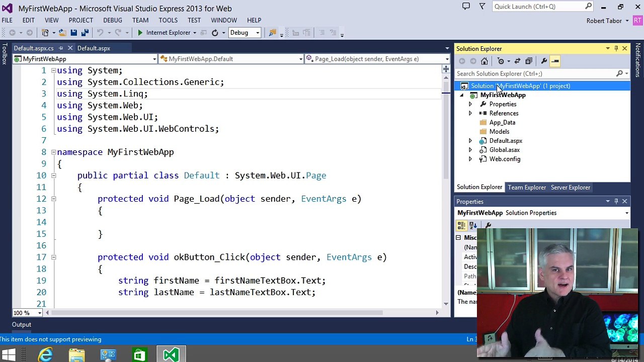Open the Notifications side panel

pos(638,60)
